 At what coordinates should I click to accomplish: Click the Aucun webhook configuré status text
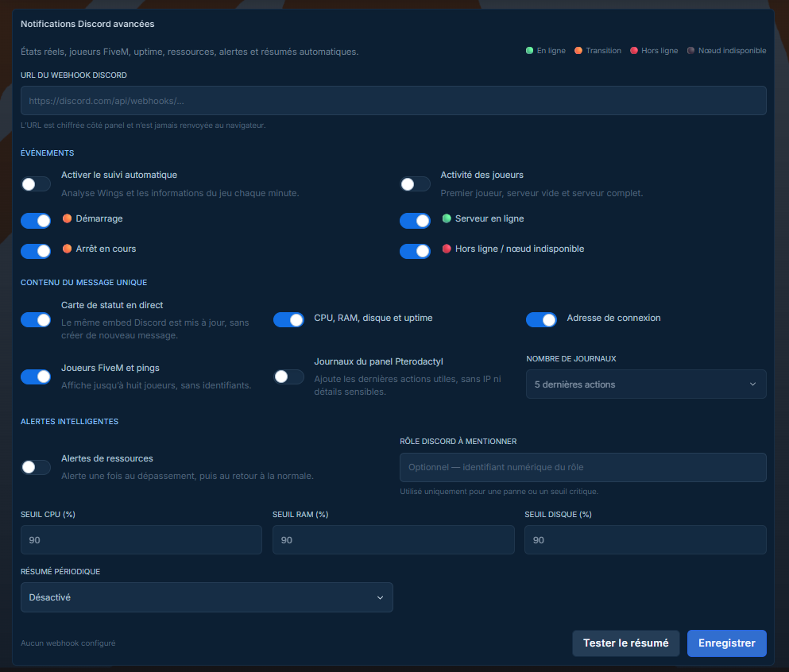click(x=68, y=643)
